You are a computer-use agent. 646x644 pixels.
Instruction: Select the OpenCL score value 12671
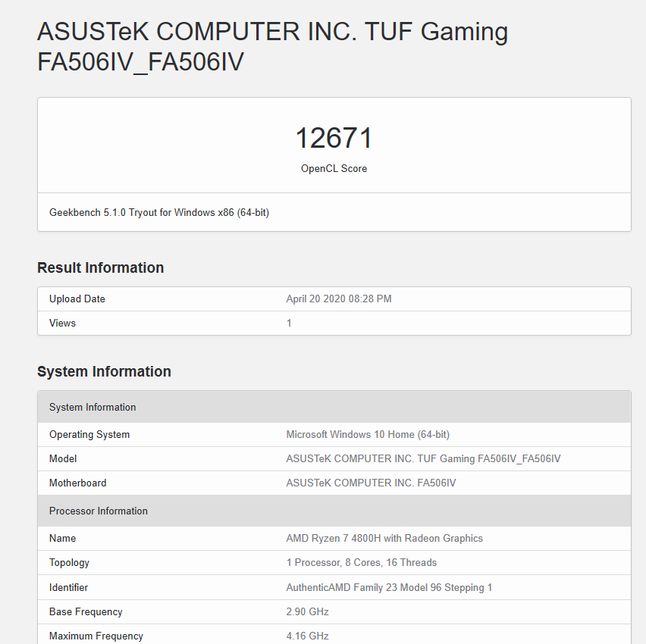click(334, 138)
